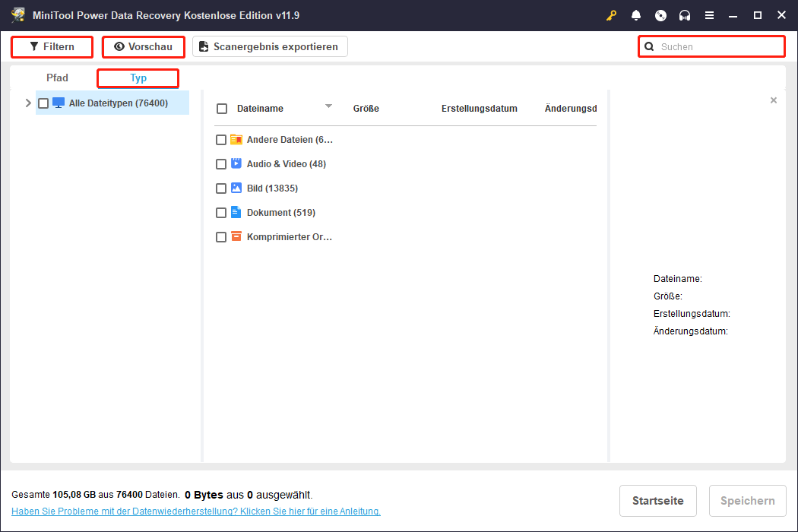The image size is (798, 532).
Task: Check the Alle Dateitypen checkbox
Action: (43, 103)
